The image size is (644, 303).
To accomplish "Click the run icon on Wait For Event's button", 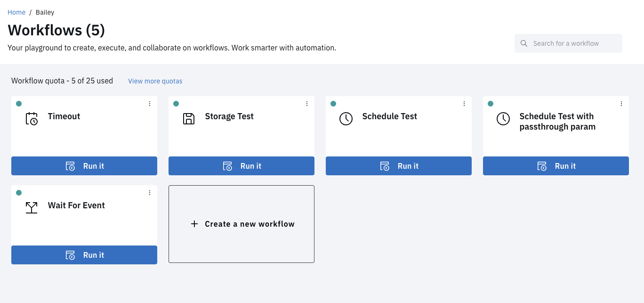I will 70,255.
